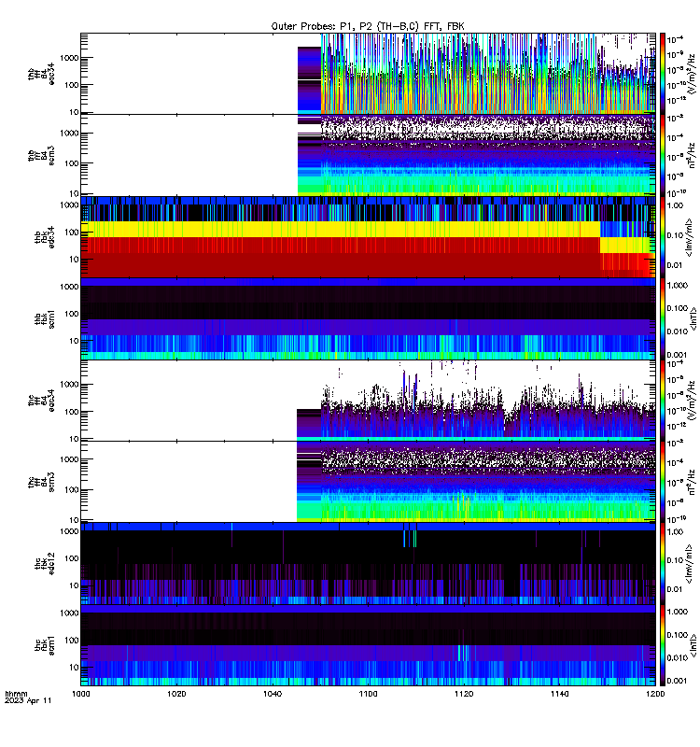Click the '<|mV/m|>' unit label of the thb edc34 panel

pos(690,237)
